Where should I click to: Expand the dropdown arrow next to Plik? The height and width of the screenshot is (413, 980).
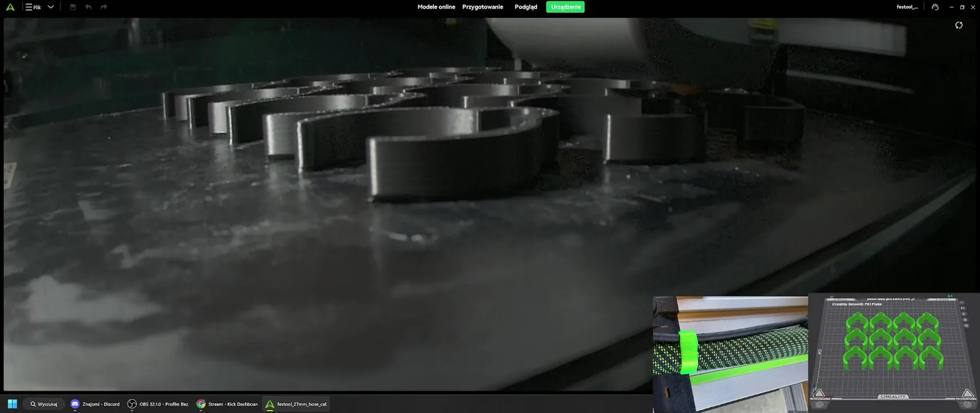click(x=50, y=7)
